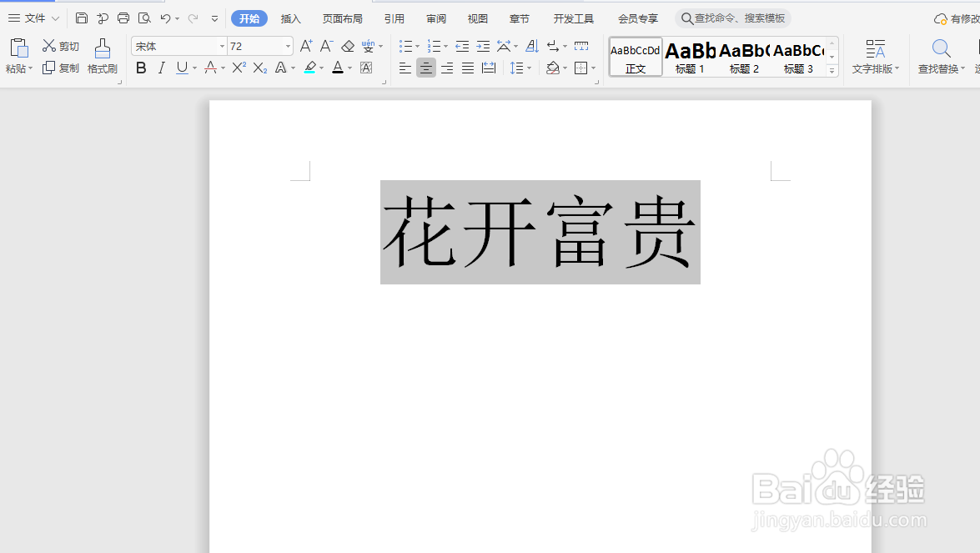Open font color dropdown arrow
This screenshot has width=980, height=553.
coord(350,68)
